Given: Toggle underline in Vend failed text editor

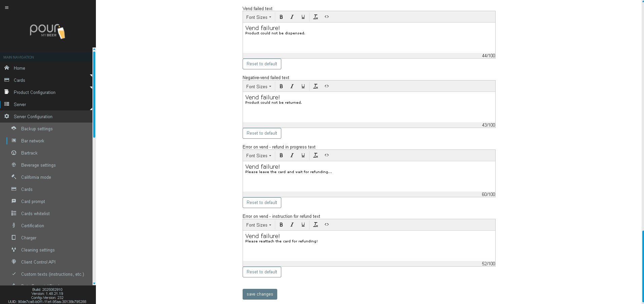Looking at the screenshot, I should (303, 17).
